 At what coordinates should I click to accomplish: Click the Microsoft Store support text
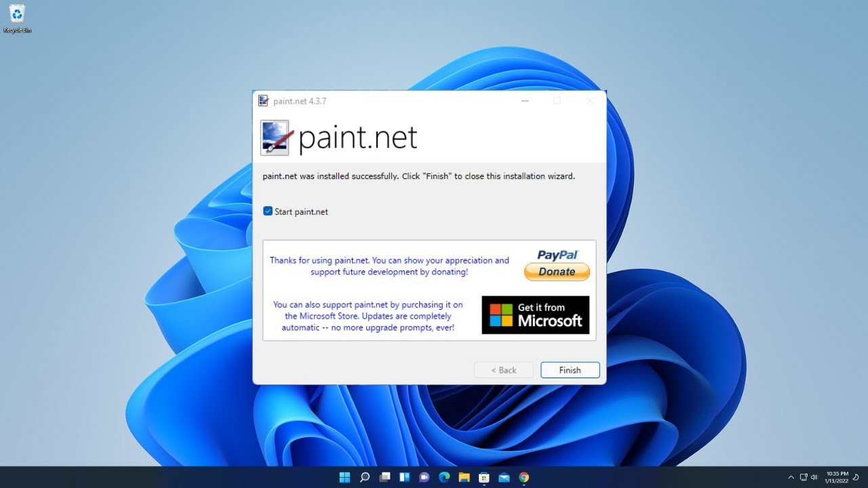tap(368, 317)
